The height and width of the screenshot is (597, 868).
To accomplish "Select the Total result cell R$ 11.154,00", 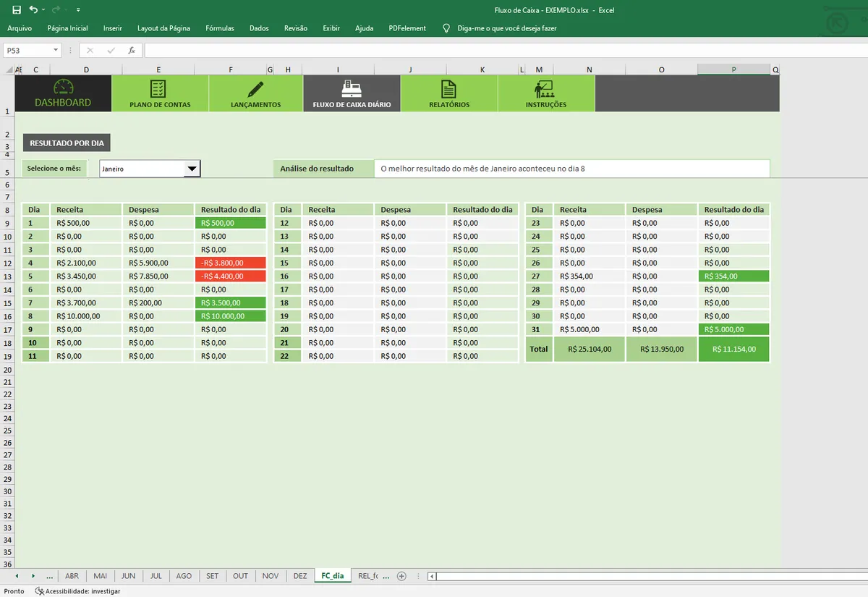I will 733,349.
